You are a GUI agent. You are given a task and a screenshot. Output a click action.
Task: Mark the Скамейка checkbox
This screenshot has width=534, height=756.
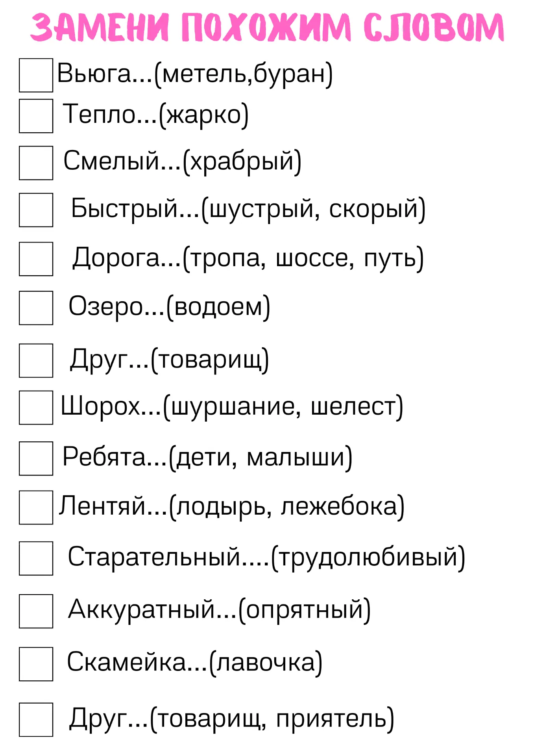(x=36, y=664)
